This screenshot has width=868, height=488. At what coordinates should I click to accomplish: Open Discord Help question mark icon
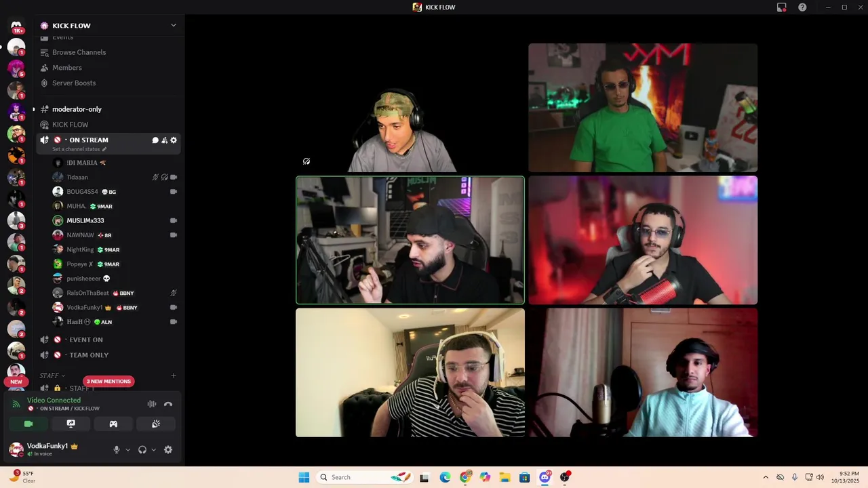802,7
